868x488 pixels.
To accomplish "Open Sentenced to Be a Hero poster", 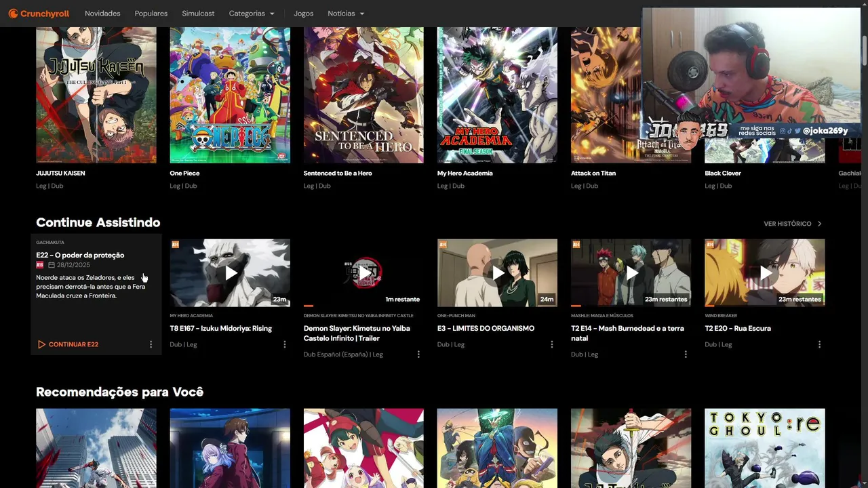I will 363,95.
